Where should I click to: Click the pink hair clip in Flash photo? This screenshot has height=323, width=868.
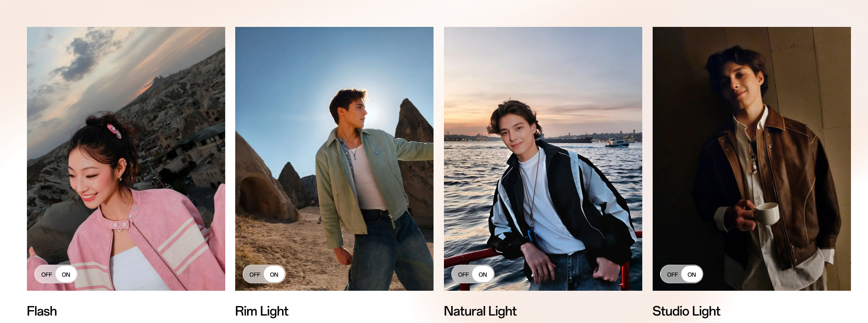(x=114, y=131)
